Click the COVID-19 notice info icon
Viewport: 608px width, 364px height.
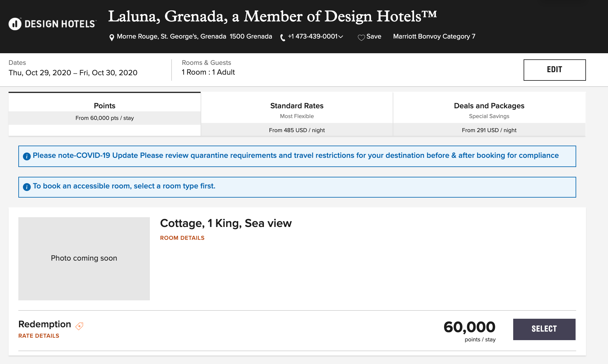[27, 156]
